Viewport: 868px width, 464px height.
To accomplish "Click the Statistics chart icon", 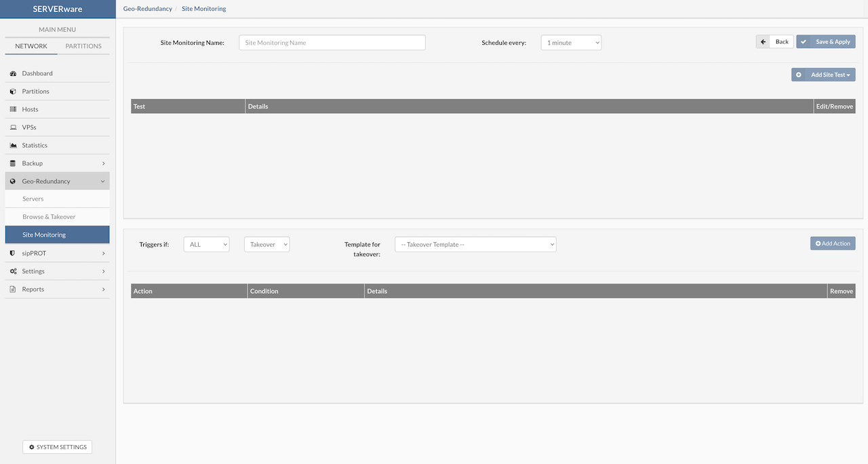I will pos(13,145).
